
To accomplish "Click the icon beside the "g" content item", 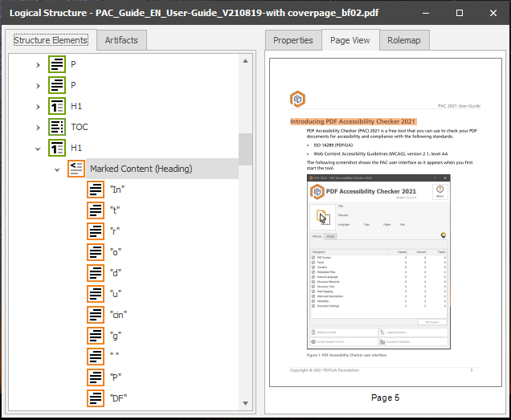I will pyautogui.click(x=96, y=336).
